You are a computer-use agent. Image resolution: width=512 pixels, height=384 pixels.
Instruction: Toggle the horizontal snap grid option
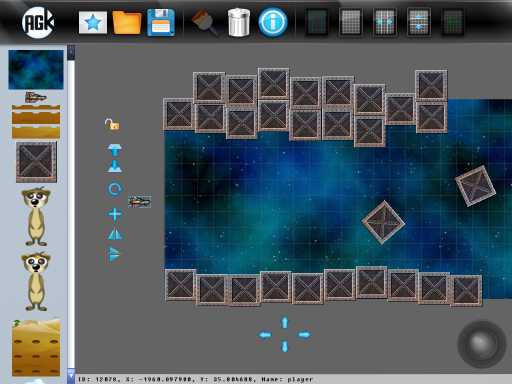point(385,22)
